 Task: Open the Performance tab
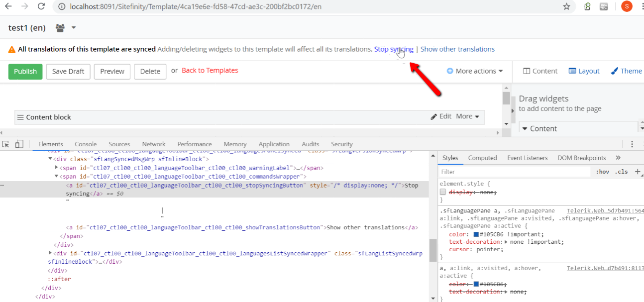[x=195, y=144]
